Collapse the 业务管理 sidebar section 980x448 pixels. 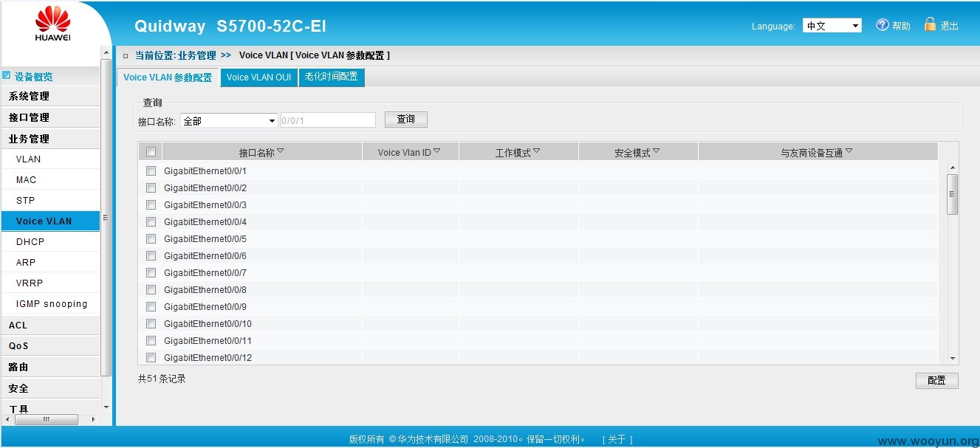coord(49,139)
